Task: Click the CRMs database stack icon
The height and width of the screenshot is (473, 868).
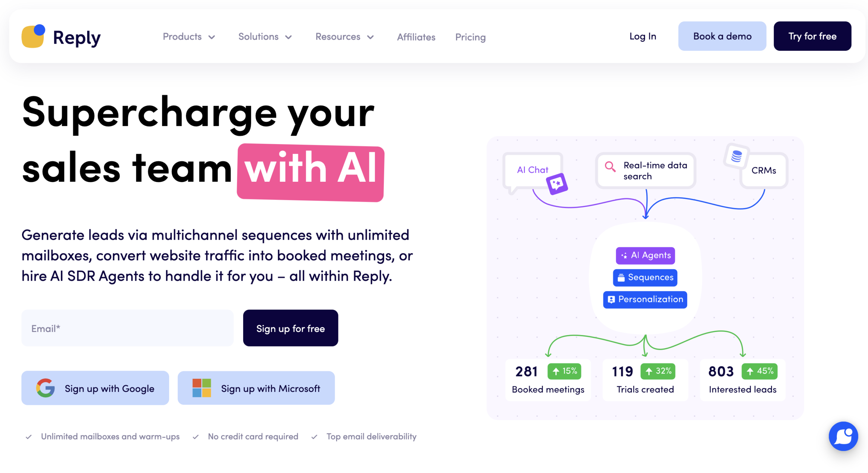Action: point(736,156)
